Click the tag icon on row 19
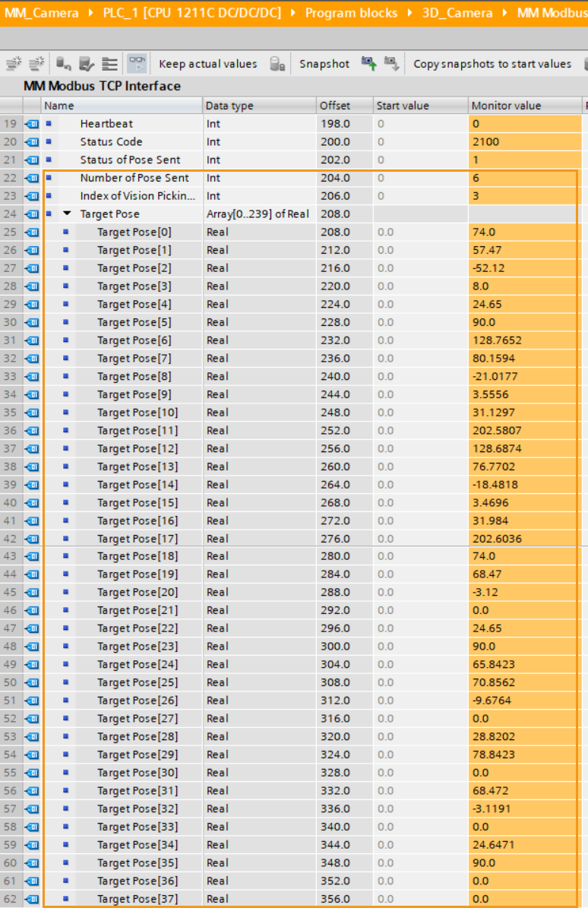This screenshot has height=908, width=588. tap(32, 124)
